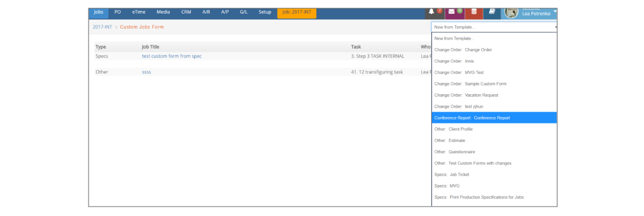Choose Other: Client Profile template
The image size is (644, 216).
[x=495, y=129]
